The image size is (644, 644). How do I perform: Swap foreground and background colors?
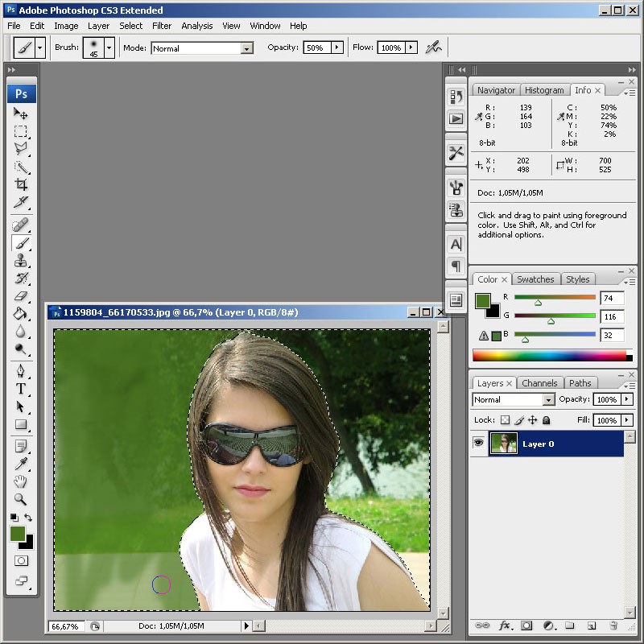28,518
